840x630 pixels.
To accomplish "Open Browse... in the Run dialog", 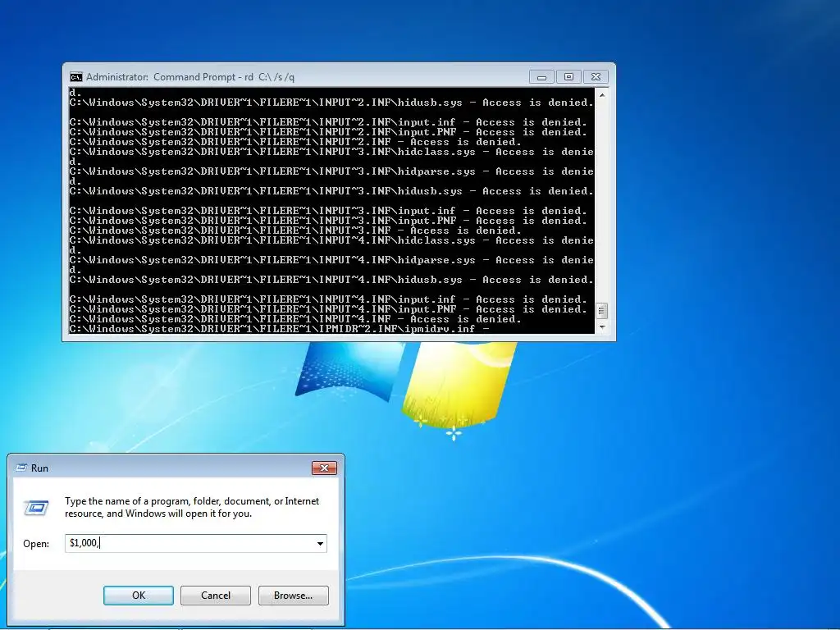I will [293, 596].
